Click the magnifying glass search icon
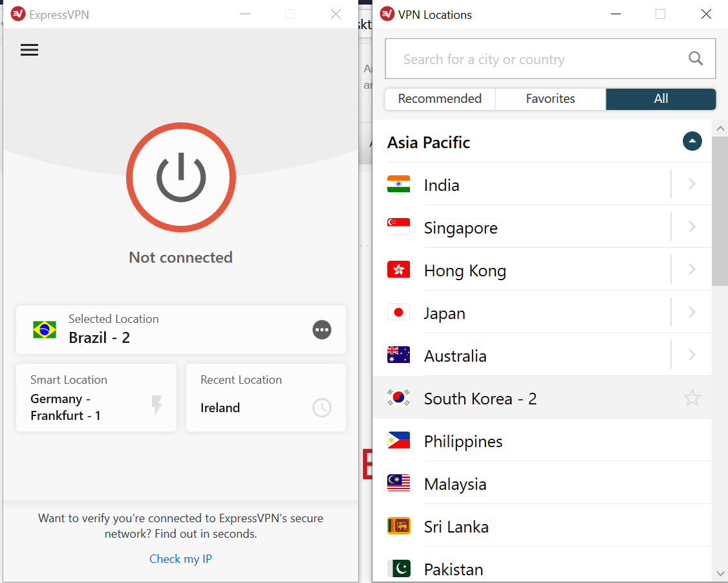Screen dimensions: 728x583 tap(696, 58)
